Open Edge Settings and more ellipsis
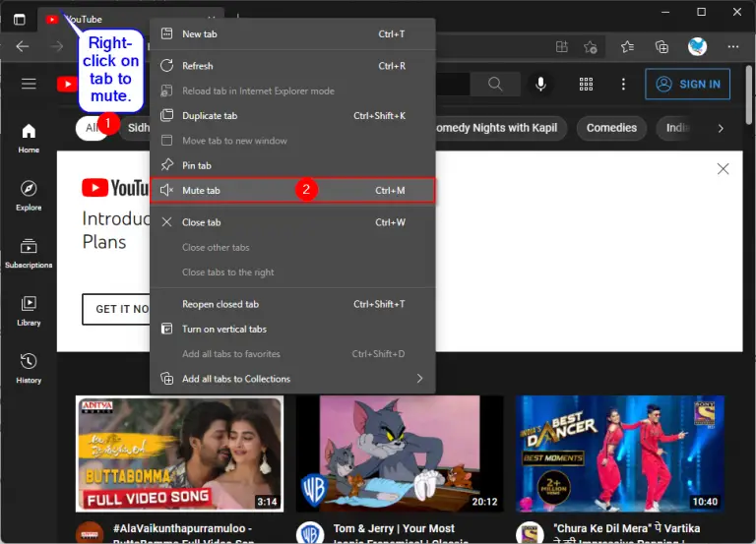This screenshot has height=544, width=756. (733, 47)
